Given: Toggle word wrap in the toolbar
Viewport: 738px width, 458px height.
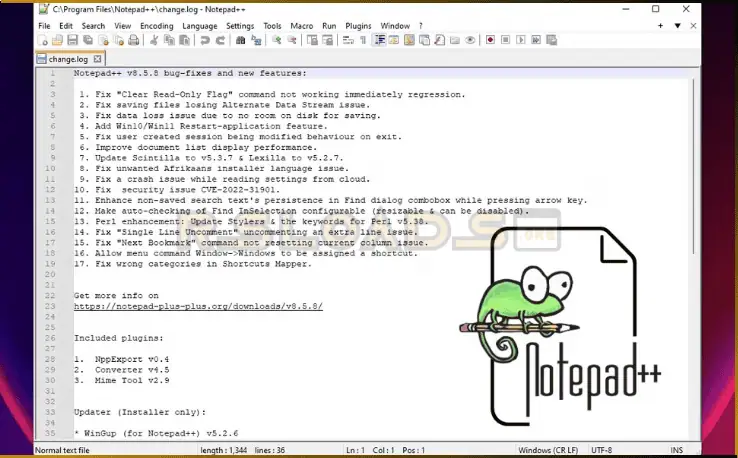Looking at the screenshot, I should (x=348, y=40).
